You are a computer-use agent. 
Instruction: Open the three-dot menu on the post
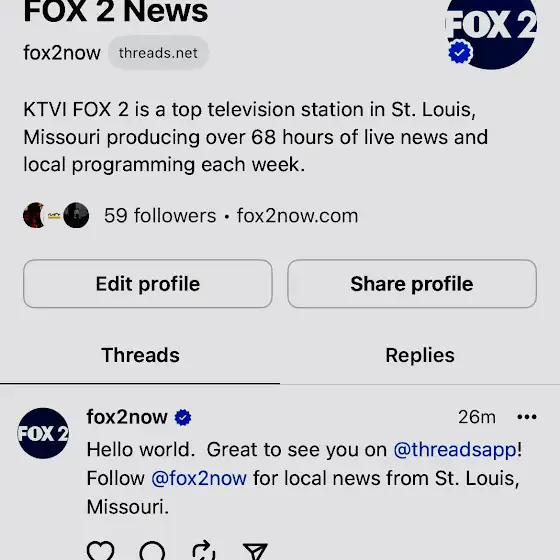[x=527, y=417]
